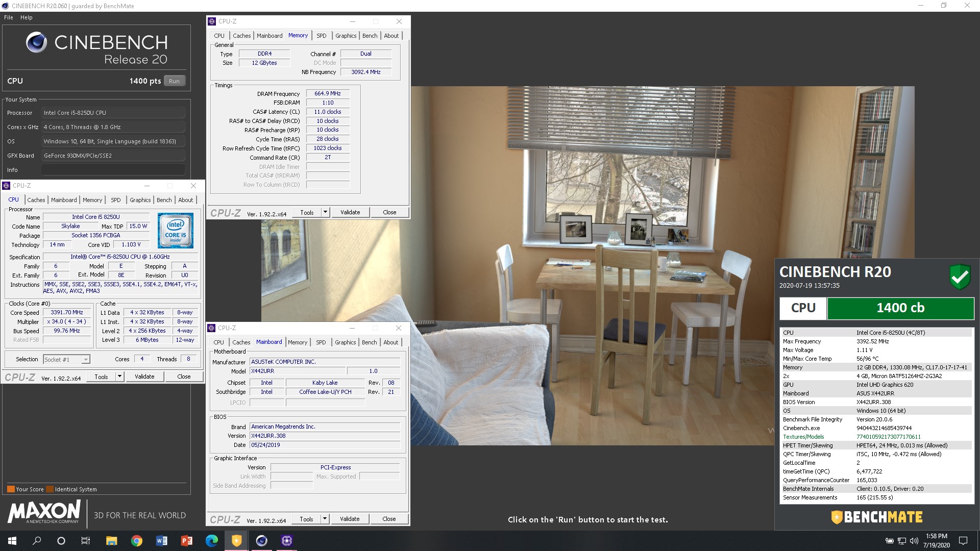Click the CPU-Z title icon of the Memory window
Screen dimensions: 980x551
[x=212, y=21]
